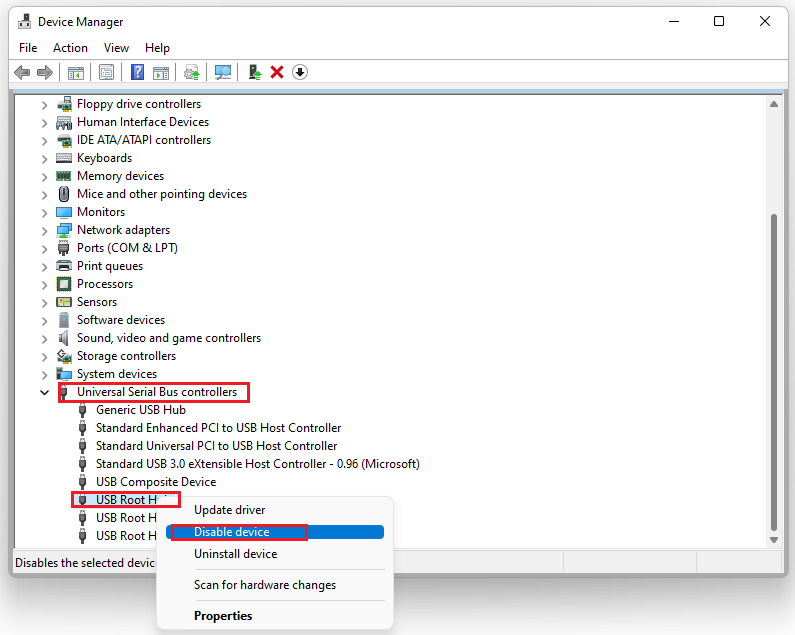This screenshot has height=635, width=795.
Task: Select the Memory devices label
Action: (121, 176)
